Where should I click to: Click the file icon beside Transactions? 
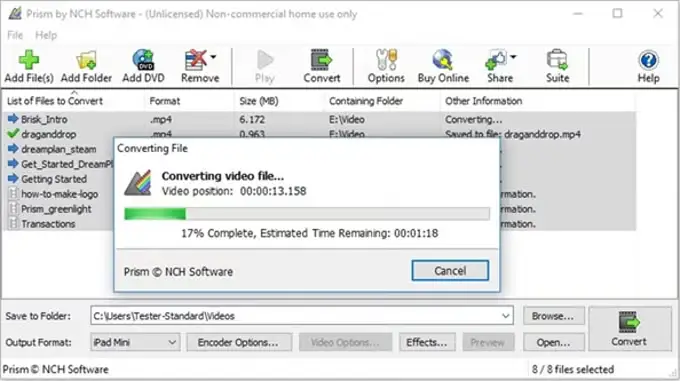click(13, 224)
